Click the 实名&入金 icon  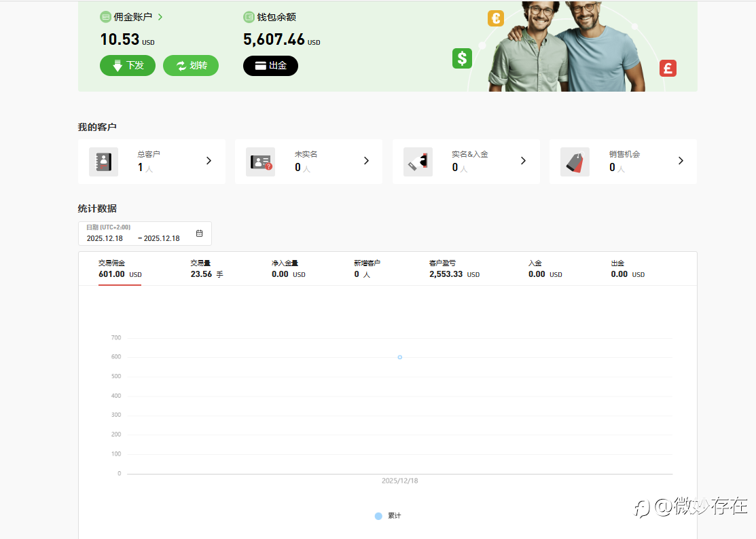(418, 162)
